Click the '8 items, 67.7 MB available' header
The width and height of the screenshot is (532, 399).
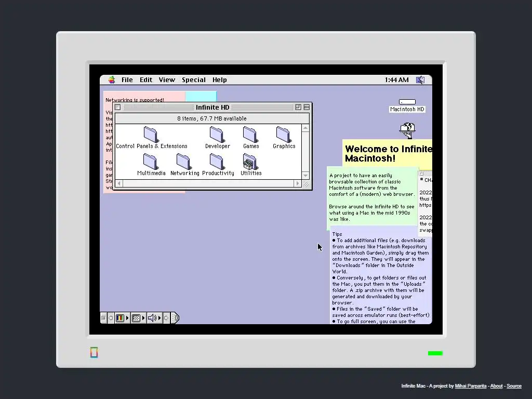(x=212, y=118)
